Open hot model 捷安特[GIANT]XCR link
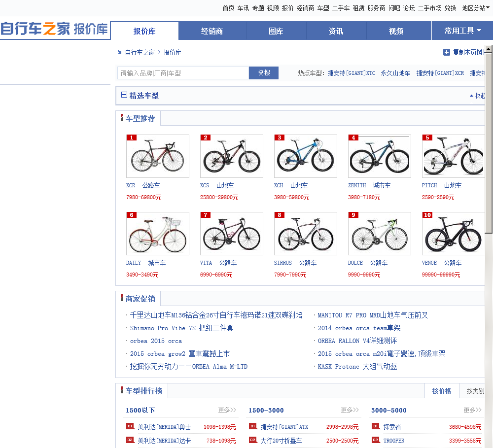 click(440, 73)
